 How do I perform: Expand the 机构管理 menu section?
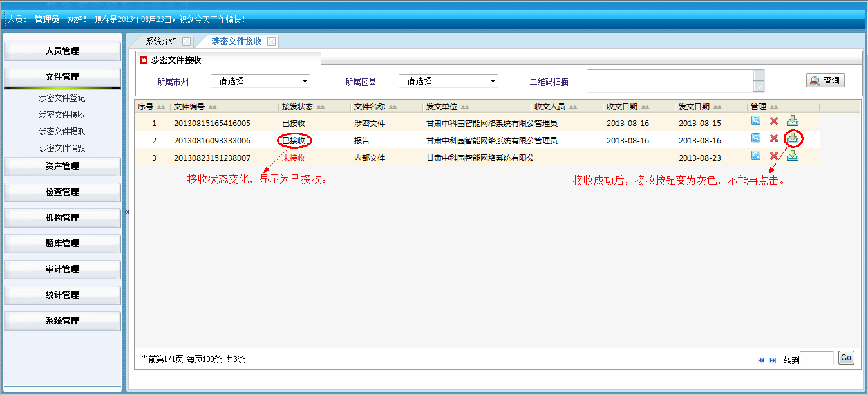[x=62, y=217]
